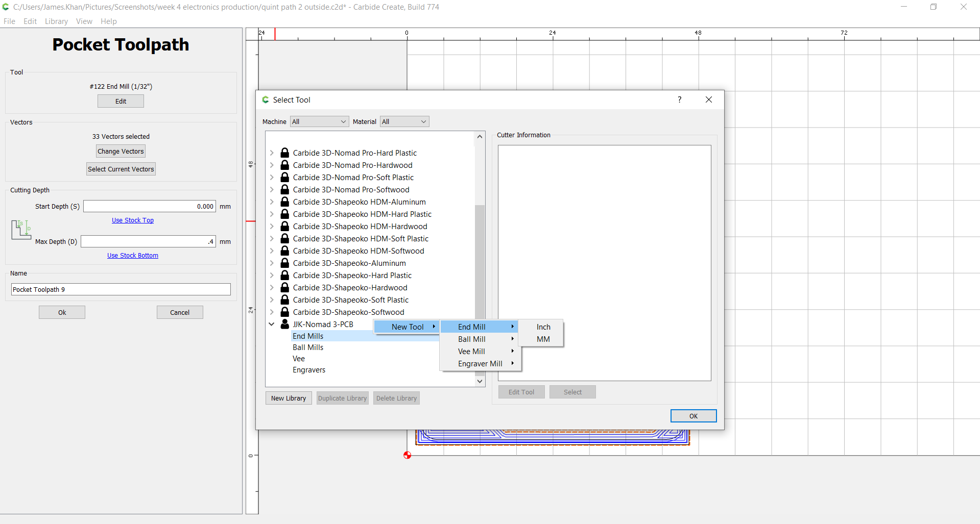The image size is (980, 524).
Task: Click Delete Library button
Action: (x=396, y=398)
